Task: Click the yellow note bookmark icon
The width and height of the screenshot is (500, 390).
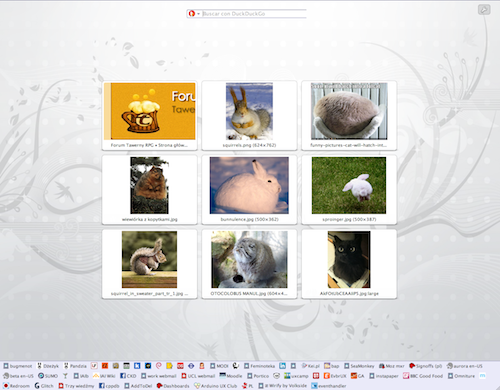Action: pos(169,366)
